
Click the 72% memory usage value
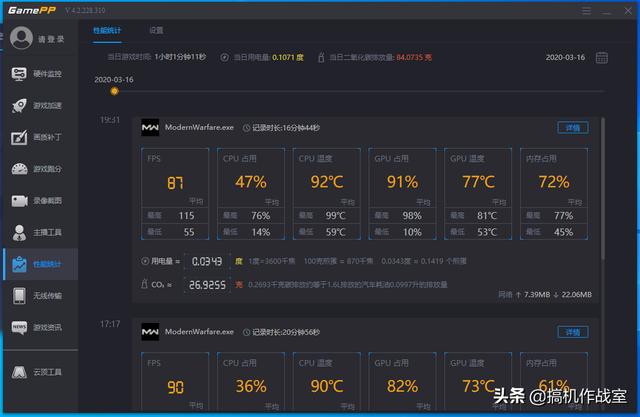[554, 182]
